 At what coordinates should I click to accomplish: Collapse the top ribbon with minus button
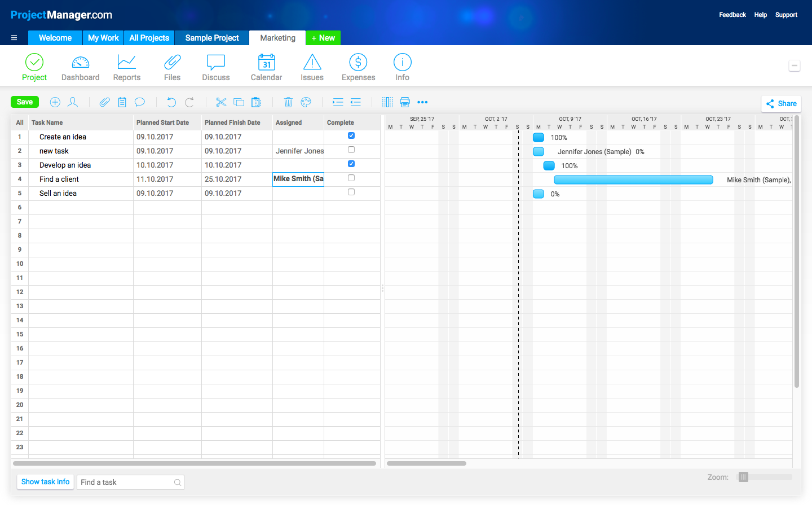795,66
